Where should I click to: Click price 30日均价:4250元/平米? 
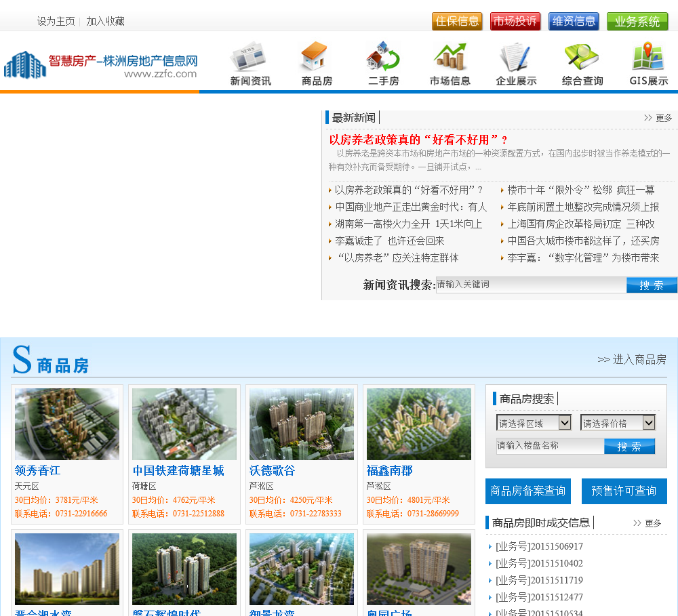(291, 501)
